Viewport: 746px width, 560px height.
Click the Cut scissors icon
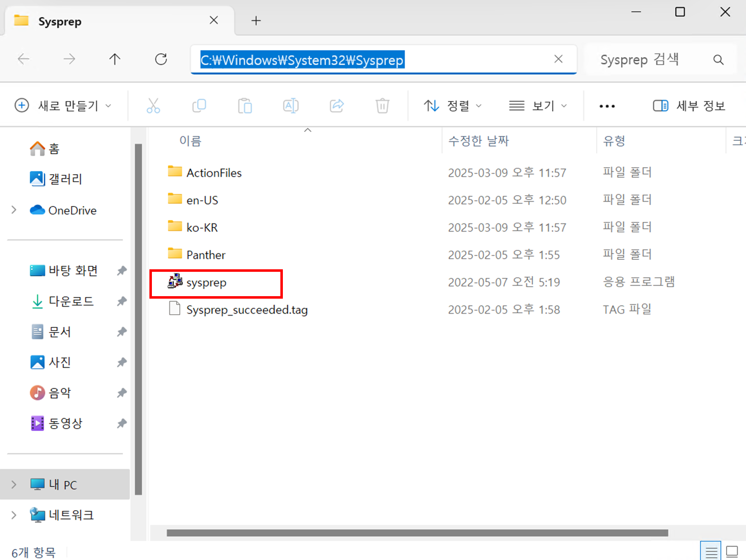click(x=153, y=106)
